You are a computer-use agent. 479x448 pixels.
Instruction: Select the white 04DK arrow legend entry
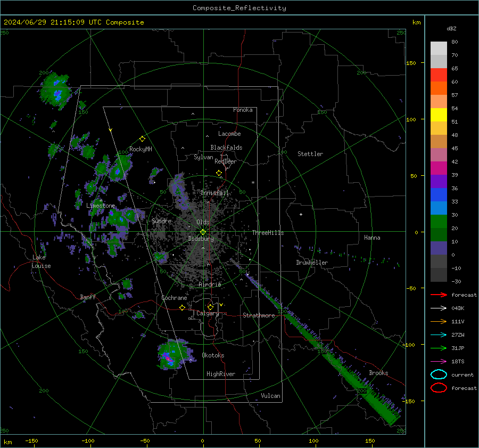click(x=439, y=308)
